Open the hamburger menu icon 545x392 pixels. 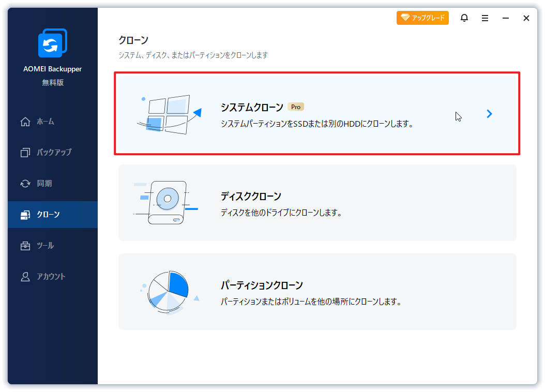485,18
